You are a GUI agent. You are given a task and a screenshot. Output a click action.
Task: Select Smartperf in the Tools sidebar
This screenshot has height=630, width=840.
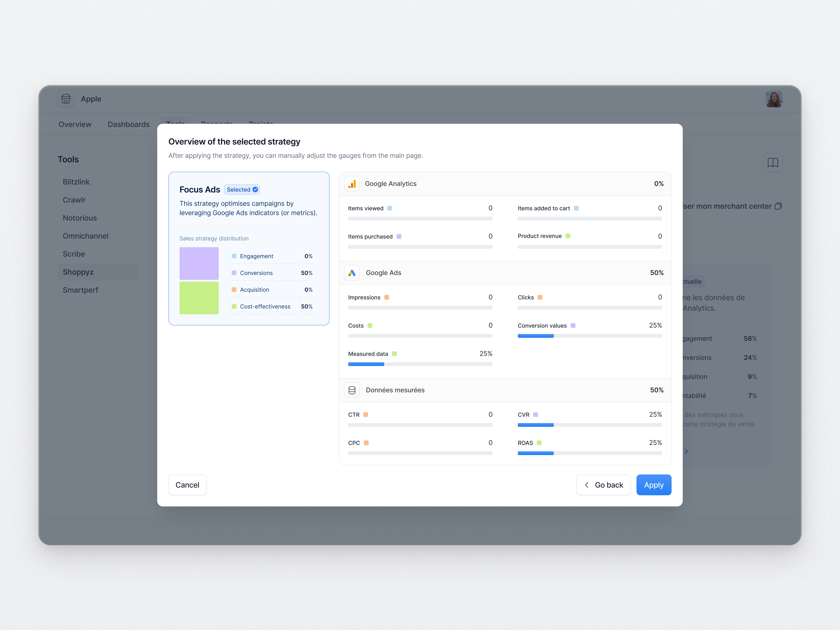click(81, 290)
